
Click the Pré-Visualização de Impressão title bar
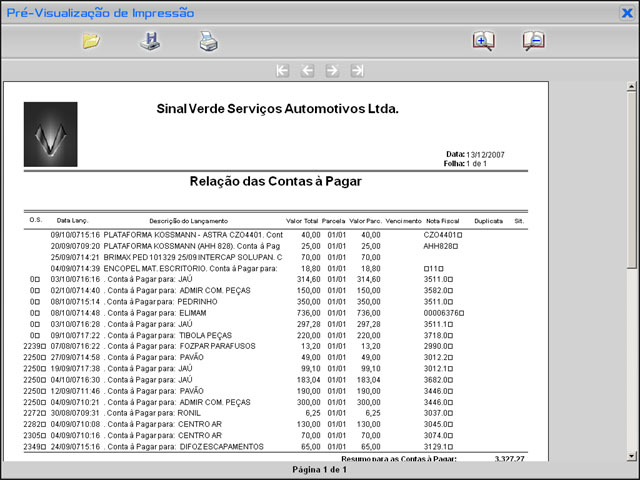pyautogui.click(x=300, y=12)
